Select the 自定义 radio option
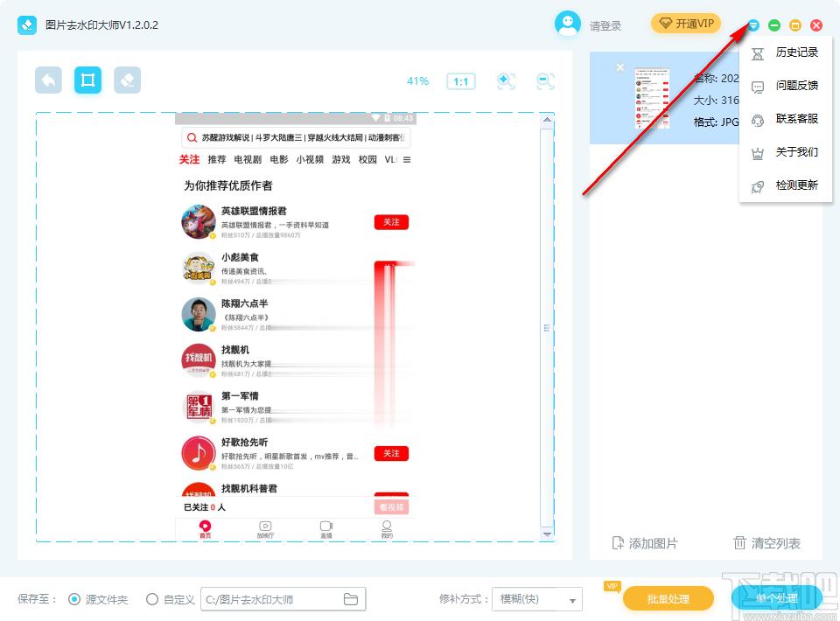The height and width of the screenshot is (621, 840). 152,599
